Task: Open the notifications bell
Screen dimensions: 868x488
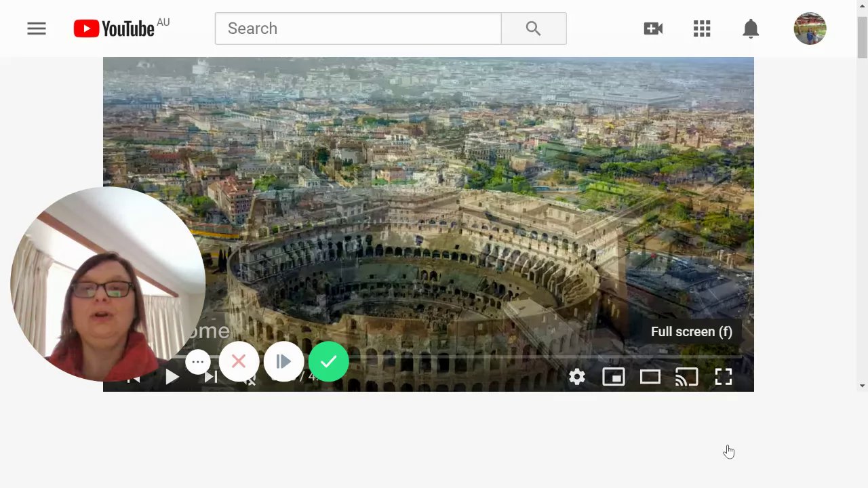Action: [751, 28]
